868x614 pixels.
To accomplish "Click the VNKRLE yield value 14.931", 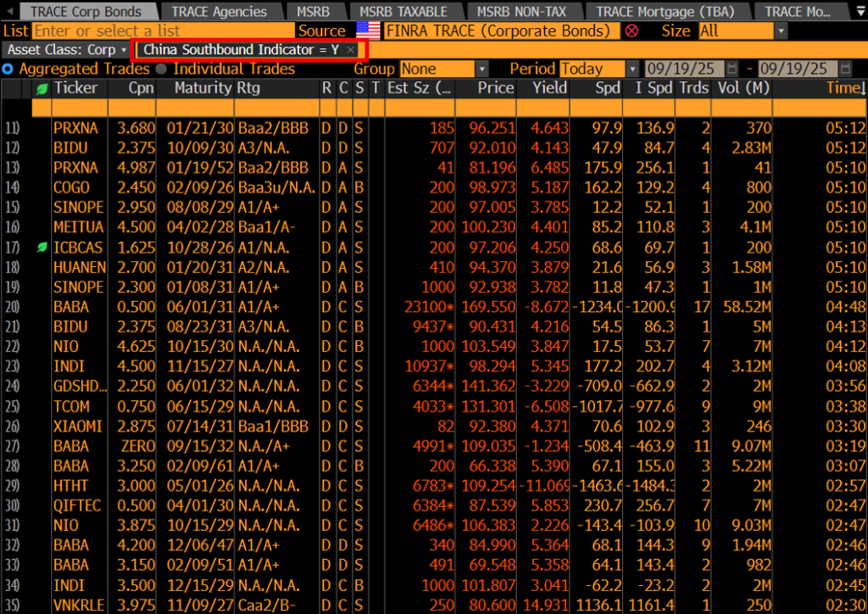I will click(545, 606).
